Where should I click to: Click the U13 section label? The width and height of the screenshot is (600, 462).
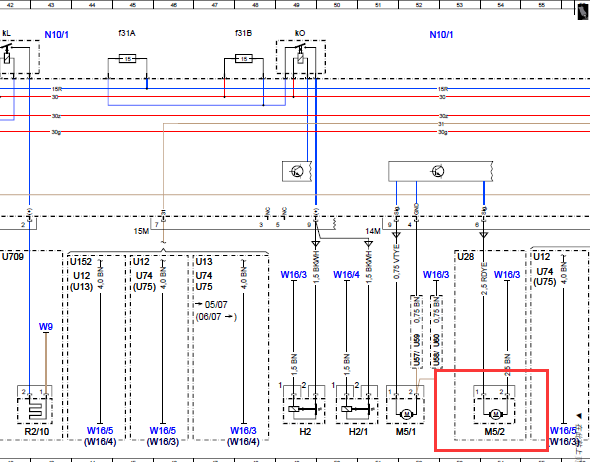(x=204, y=262)
